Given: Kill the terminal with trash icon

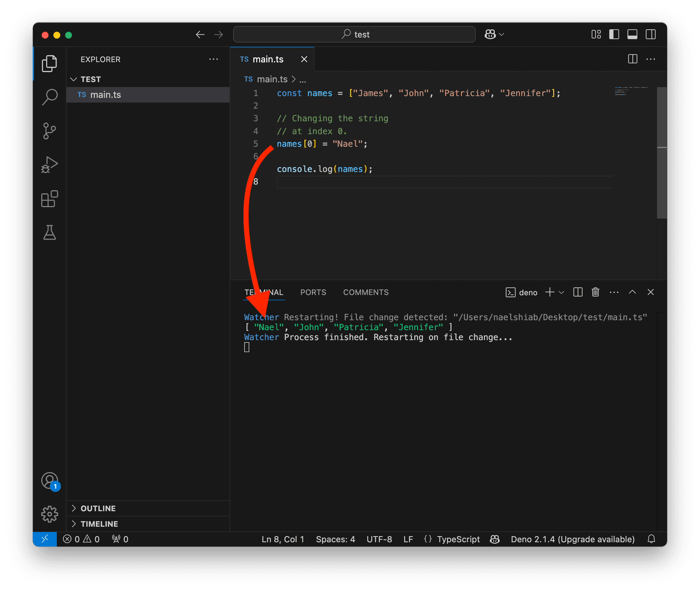Looking at the screenshot, I should [x=595, y=292].
